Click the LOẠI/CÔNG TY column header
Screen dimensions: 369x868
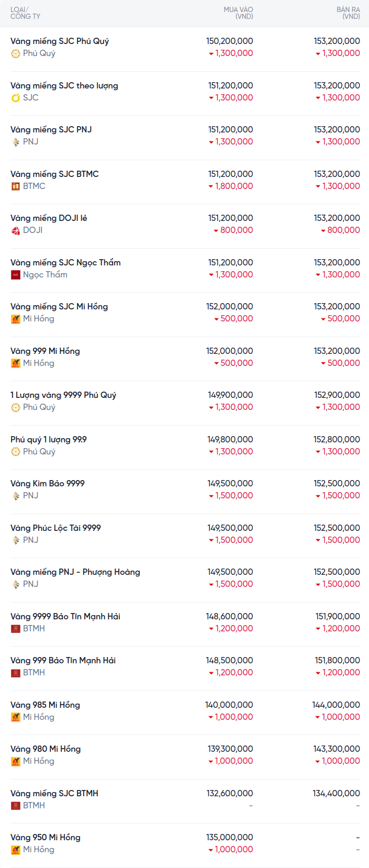click(25, 13)
